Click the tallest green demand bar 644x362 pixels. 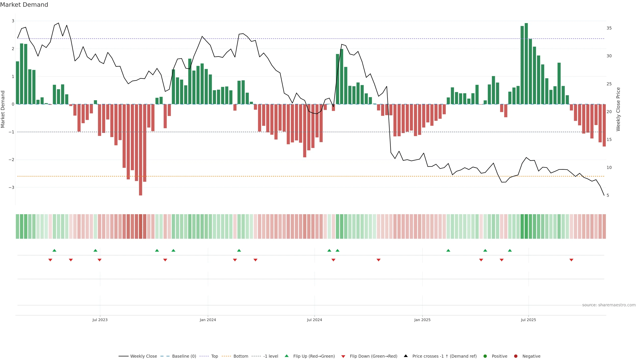click(x=526, y=64)
